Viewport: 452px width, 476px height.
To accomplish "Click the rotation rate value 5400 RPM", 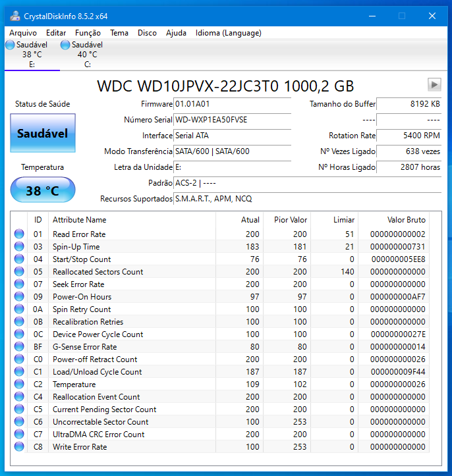I will coord(409,136).
